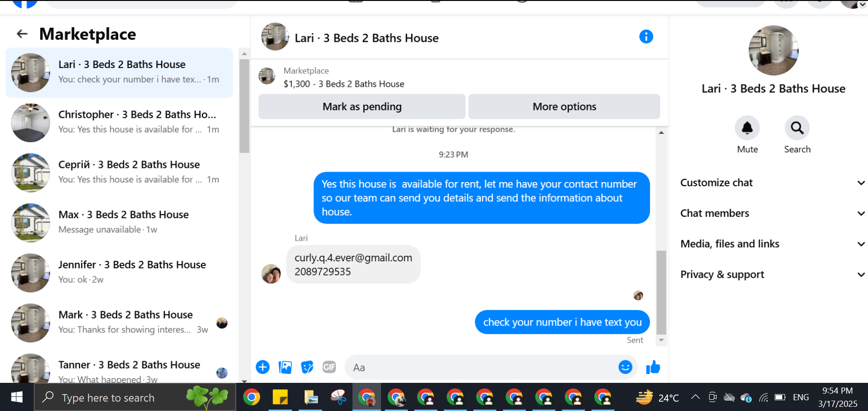Expand the Chat members section
This screenshot has height=411, width=868.
pos(772,213)
